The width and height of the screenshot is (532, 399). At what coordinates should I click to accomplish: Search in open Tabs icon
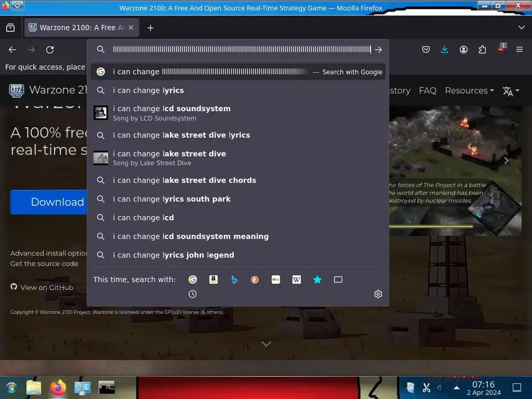pos(338,279)
